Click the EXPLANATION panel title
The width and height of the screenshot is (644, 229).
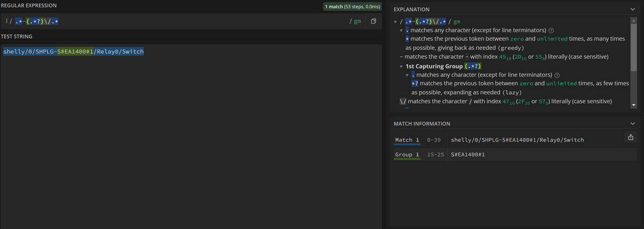pyautogui.click(x=412, y=9)
